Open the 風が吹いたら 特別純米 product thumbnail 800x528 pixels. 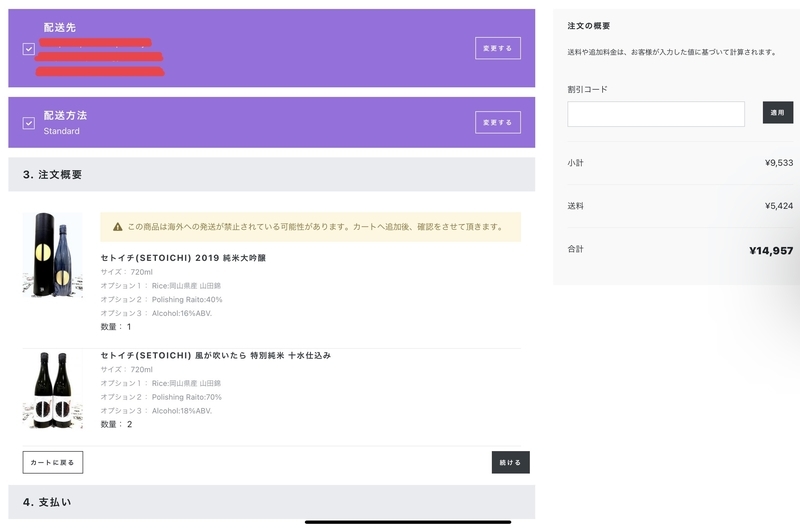pos(53,390)
